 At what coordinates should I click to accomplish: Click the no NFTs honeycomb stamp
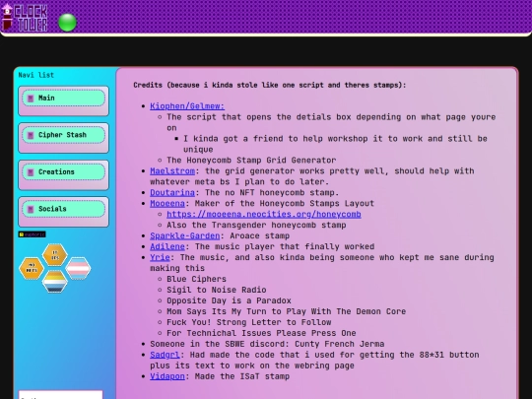(32, 268)
